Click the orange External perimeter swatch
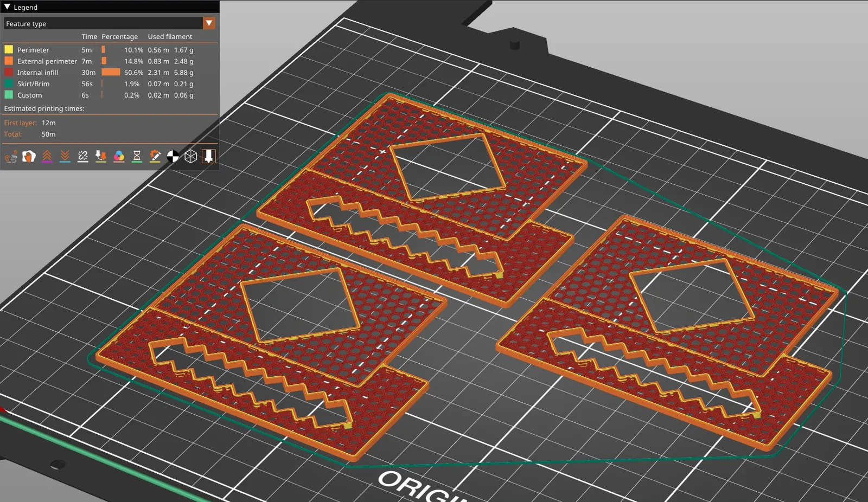 point(9,61)
